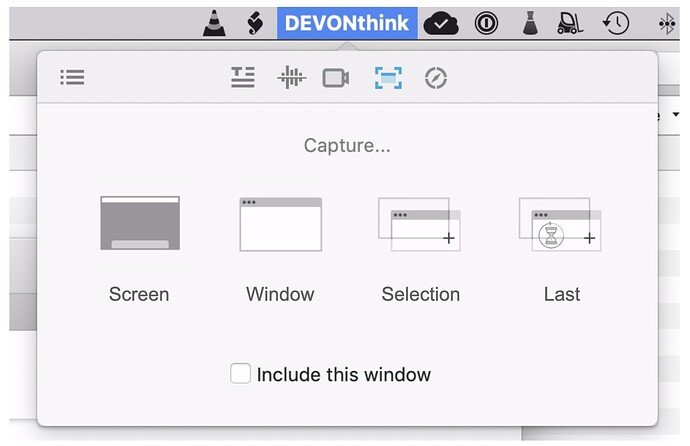Image resolution: width=690 pixels, height=446 pixels.
Task: Click the Last label
Action: (562, 294)
